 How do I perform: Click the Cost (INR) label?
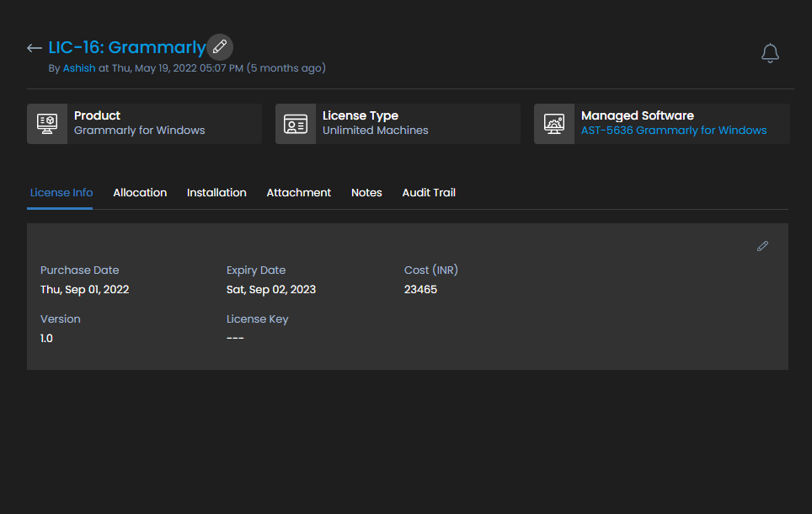tap(431, 270)
